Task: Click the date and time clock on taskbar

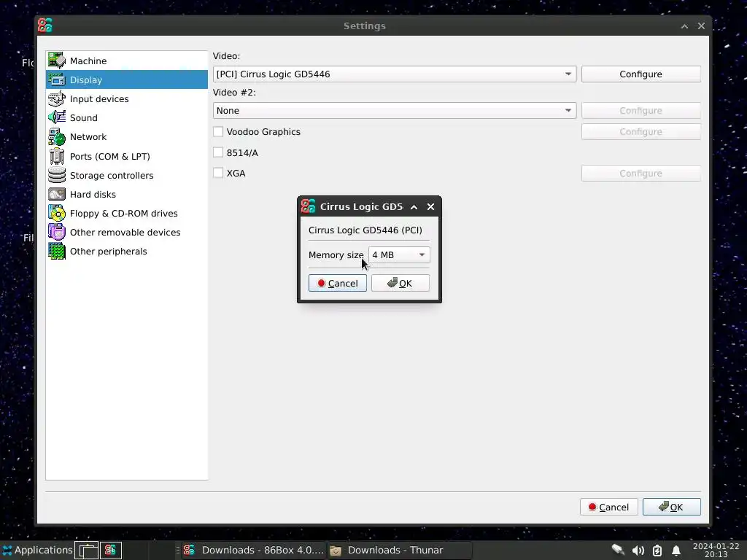Action: [x=716, y=550]
